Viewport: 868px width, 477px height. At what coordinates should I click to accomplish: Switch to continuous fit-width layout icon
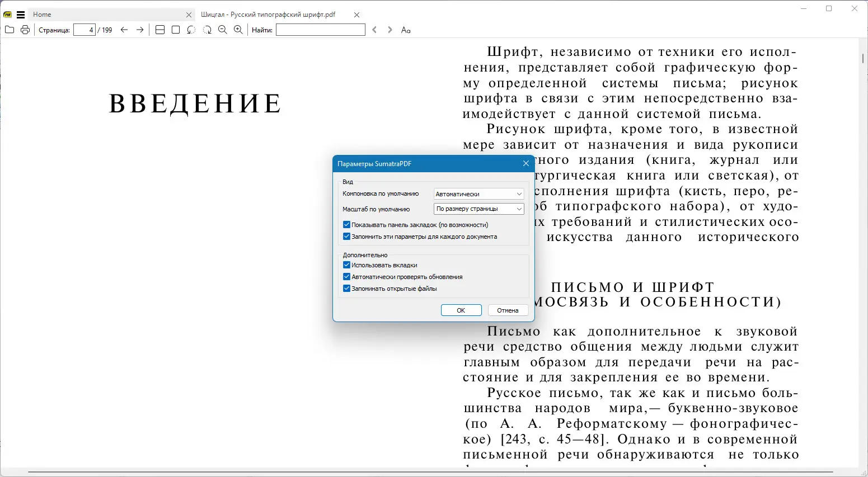coord(160,30)
